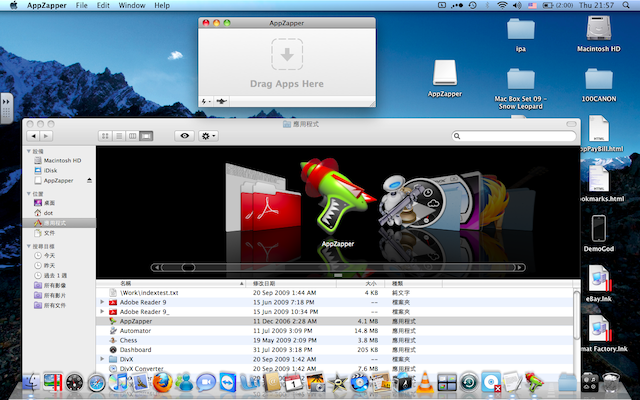Click the Cover Flow left scroll arrow
The image size is (640, 400).
tap(156, 268)
